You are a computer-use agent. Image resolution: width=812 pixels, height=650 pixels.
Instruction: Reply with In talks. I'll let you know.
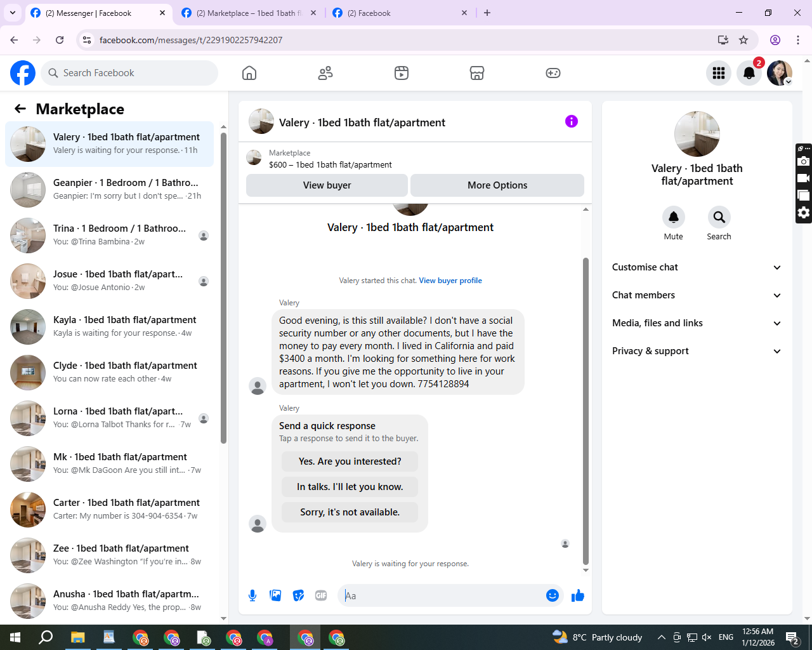tap(350, 487)
